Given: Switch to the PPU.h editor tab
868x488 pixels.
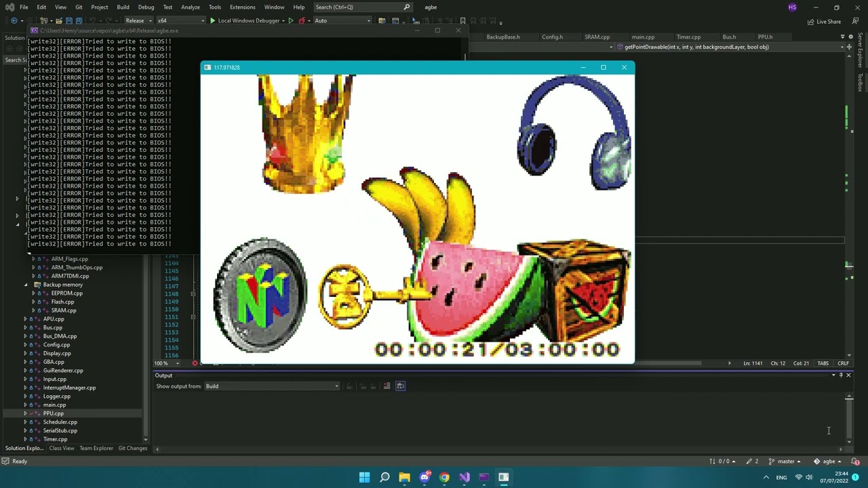Looking at the screenshot, I should [x=765, y=37].
